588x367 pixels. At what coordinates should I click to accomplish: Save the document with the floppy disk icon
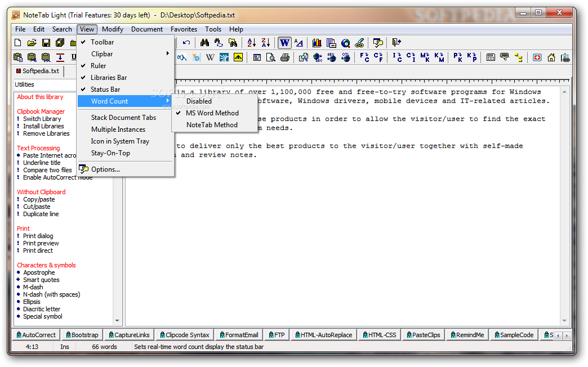(46, 43)
